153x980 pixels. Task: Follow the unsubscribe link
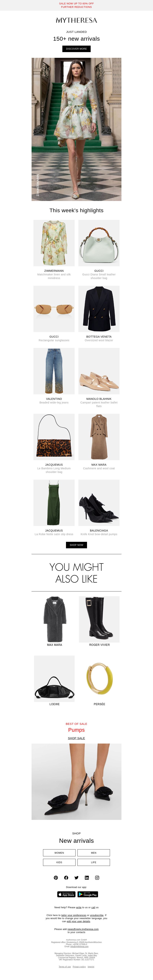coord(97,915)
